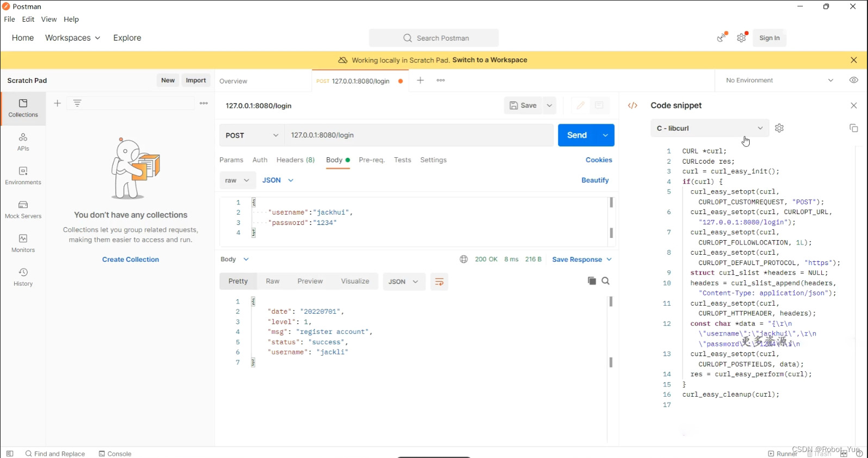The width and height of the screenshot is (868, 458).
Task: Click the Send button
Action: point(577,136)
